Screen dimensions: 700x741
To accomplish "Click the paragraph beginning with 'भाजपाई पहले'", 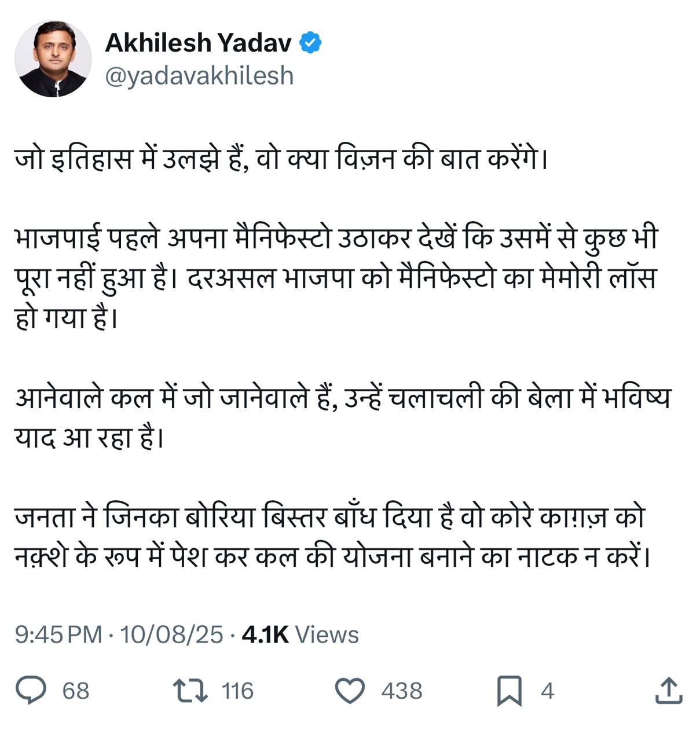I will pyautogui.click(x=336, y=278).
